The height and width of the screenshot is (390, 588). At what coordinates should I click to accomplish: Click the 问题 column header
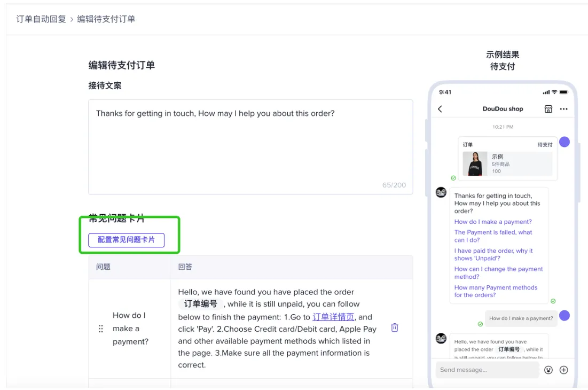click(x=103, y=267)
